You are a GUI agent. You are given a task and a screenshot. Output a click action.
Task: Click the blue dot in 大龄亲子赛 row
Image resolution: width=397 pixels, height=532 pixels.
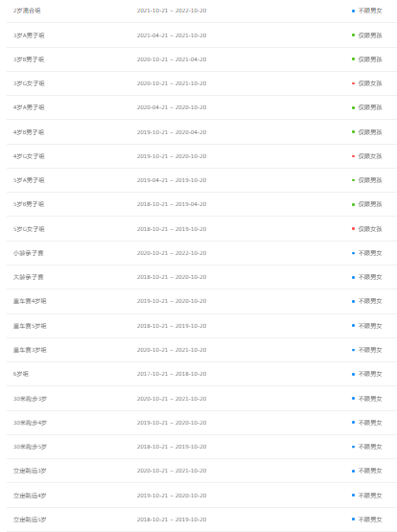click(353, 278)
